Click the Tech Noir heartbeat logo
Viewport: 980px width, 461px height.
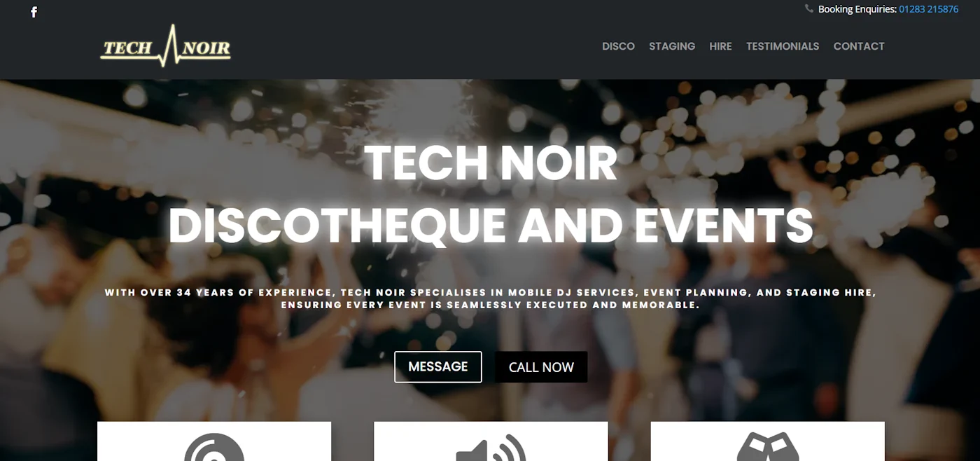[165, 46]
